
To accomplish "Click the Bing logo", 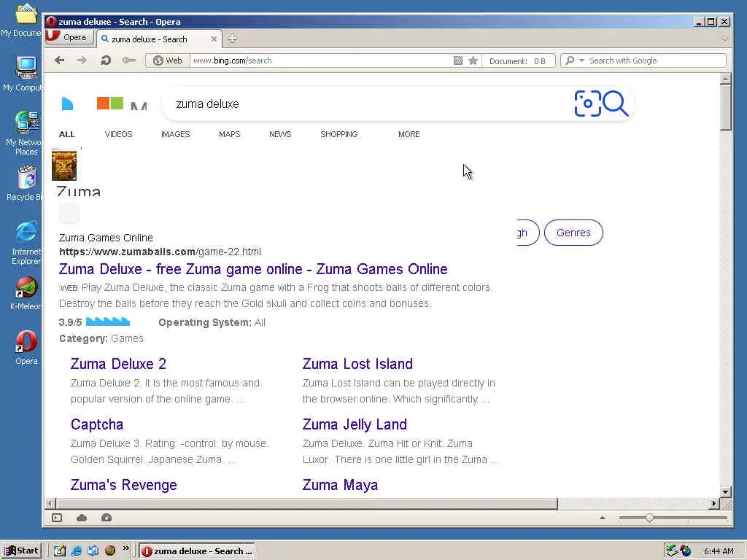I will pyautogui.click(x=68, y=104).
